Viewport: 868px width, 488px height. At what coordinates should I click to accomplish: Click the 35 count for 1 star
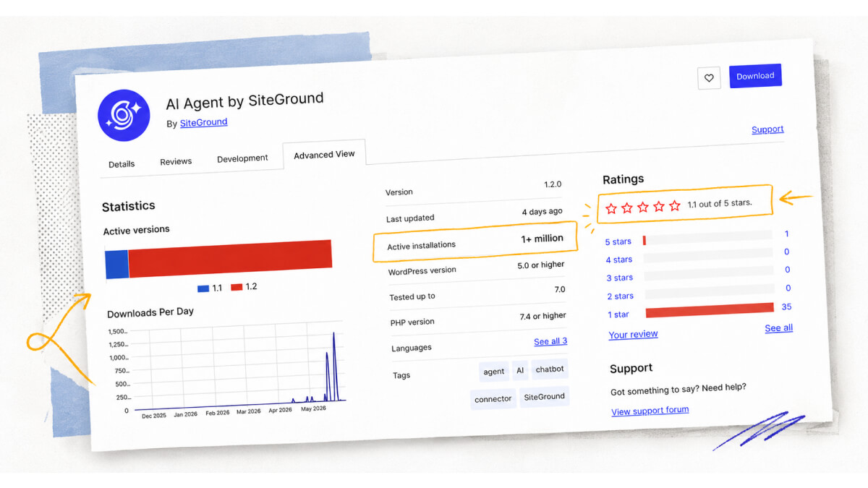tap(787, 307)
